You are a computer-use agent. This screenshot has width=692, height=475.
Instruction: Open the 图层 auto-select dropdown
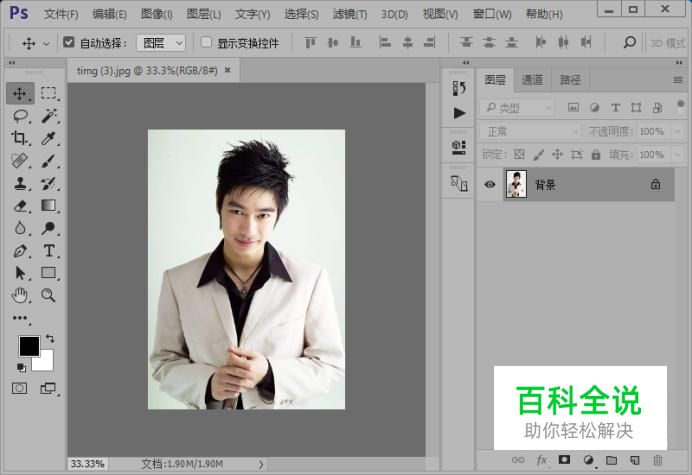click(161, 43)
